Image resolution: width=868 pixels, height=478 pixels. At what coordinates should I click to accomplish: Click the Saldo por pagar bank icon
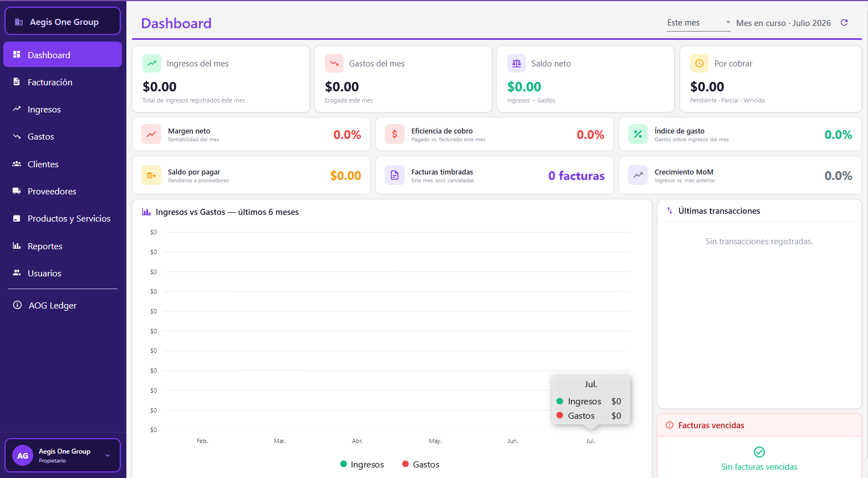[x=151, y=175]
